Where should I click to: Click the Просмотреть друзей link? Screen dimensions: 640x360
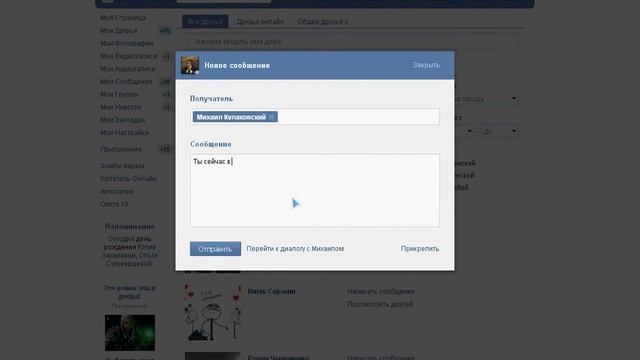pos(380,304)
